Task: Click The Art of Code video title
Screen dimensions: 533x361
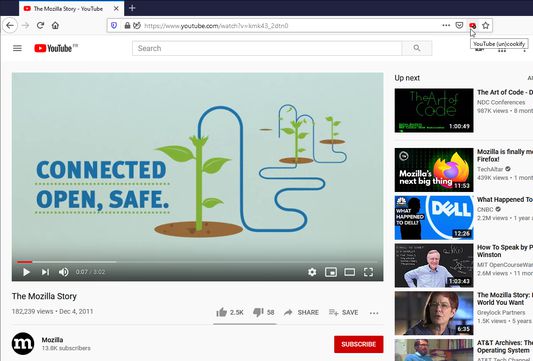Action: [505, 92]
